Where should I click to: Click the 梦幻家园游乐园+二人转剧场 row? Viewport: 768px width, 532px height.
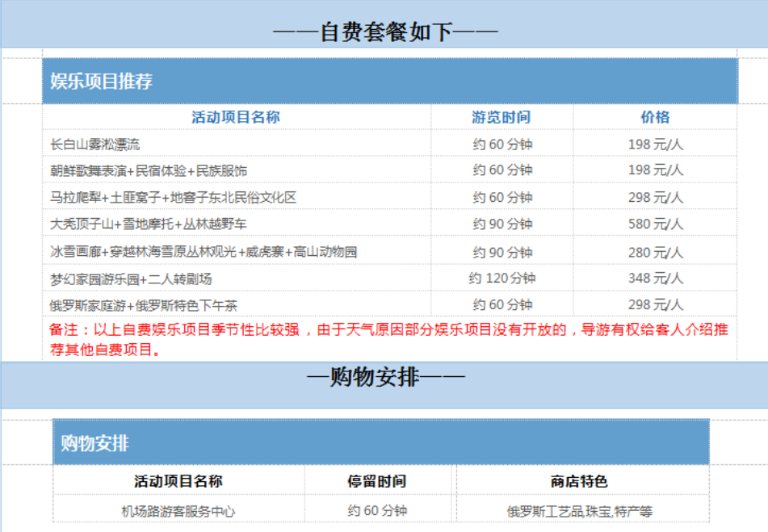tap(131, 279)
